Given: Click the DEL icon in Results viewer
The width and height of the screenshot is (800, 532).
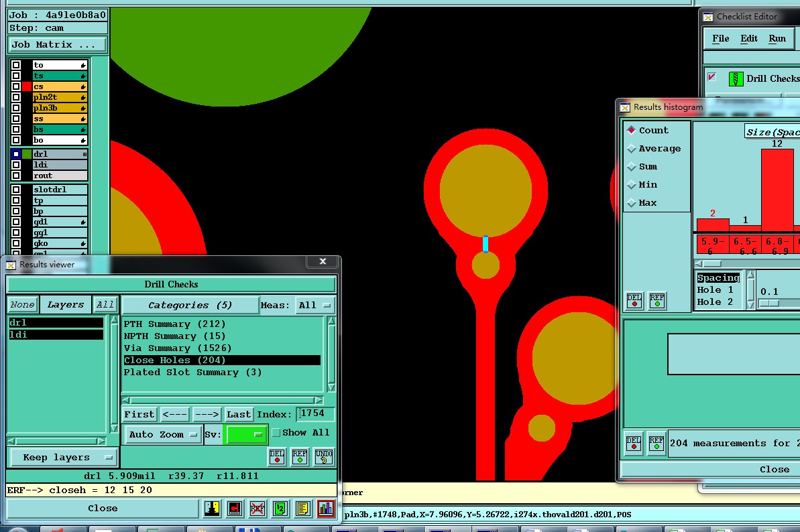Looking at the screenshot, I should coord(277,456).
